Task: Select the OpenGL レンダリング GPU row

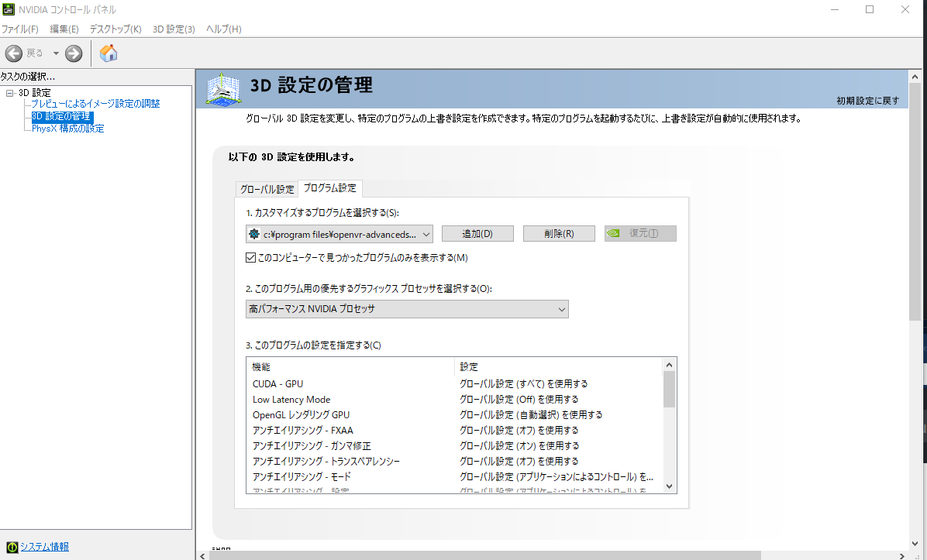Action: (453, 414)
